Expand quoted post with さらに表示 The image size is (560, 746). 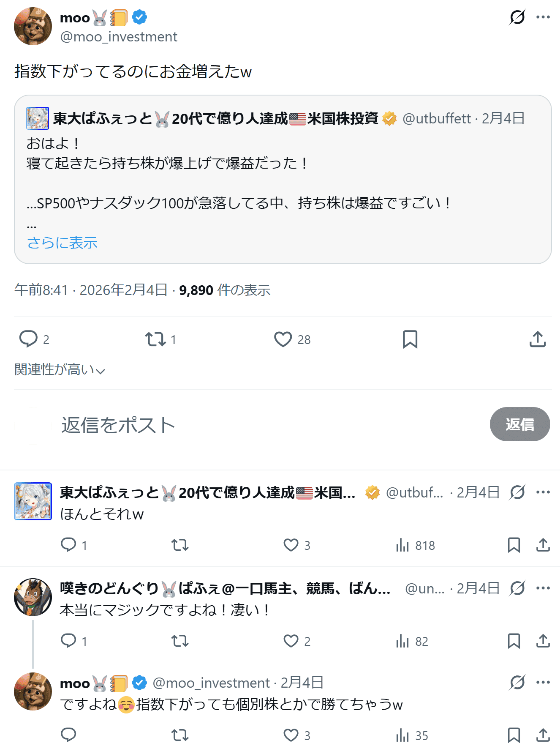[x=62, y=243]
